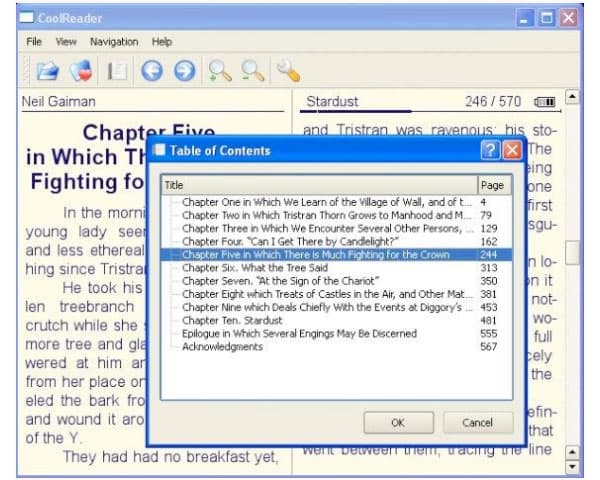Click page number 162 in contents list
Screen dimensions: 600x480
point(489,242)
